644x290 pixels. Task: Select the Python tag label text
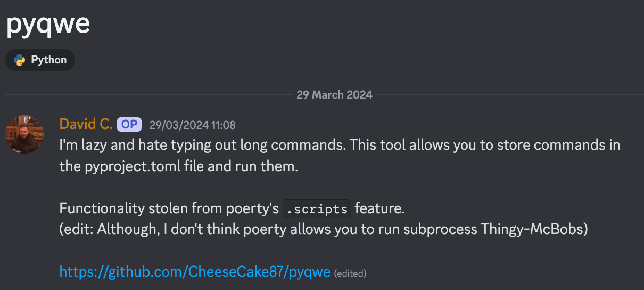(x=49, y=60)
